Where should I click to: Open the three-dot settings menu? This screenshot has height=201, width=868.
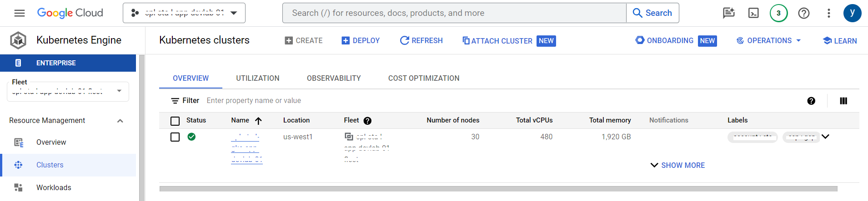coord(828,13)
